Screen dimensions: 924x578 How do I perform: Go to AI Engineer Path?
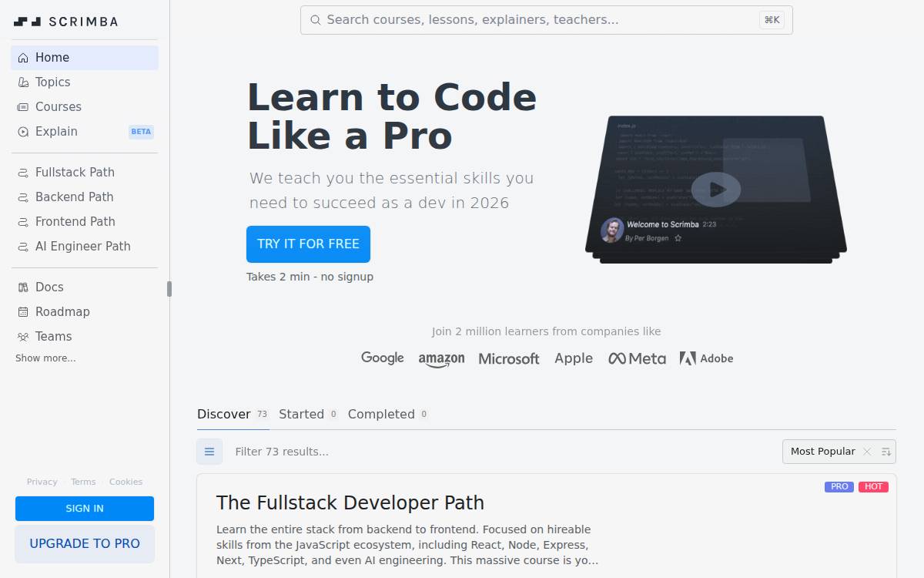[85, 247]
